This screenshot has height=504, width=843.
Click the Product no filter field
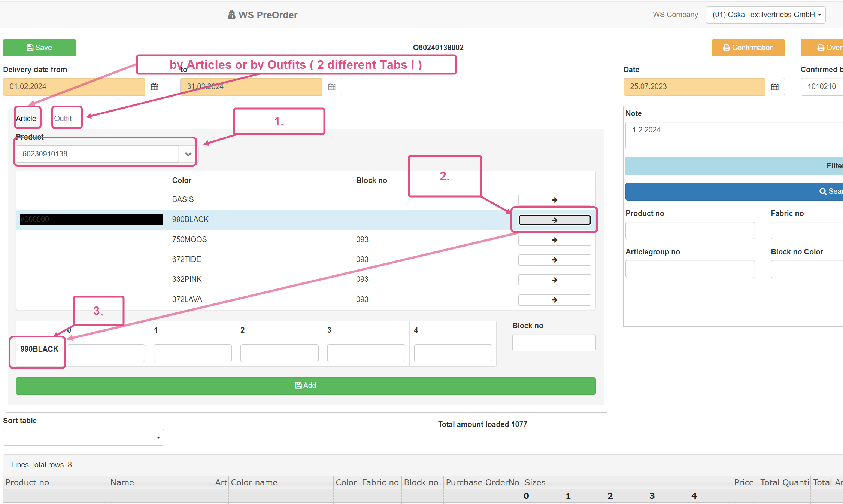click(689, 230)
